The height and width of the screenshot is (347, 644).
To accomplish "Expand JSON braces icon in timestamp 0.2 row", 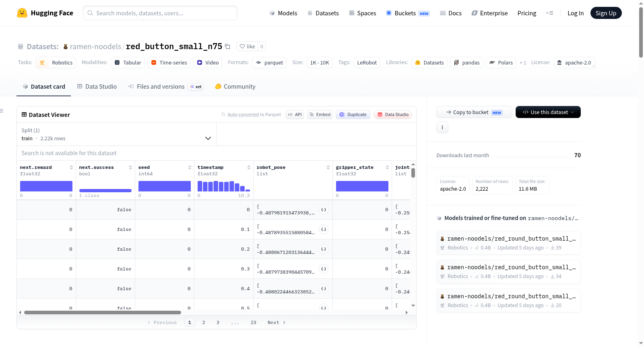I will 323,249.
